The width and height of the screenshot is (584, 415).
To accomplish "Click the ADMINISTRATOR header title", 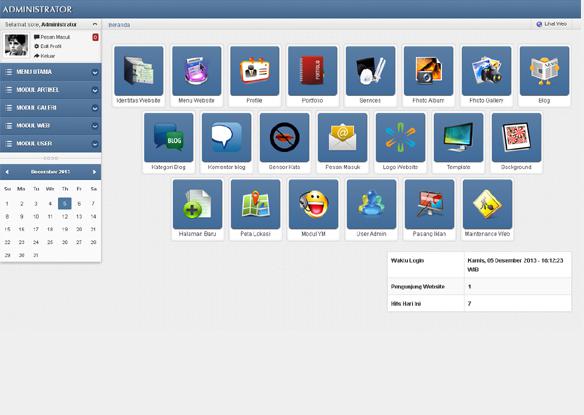I will coord(37,9).
